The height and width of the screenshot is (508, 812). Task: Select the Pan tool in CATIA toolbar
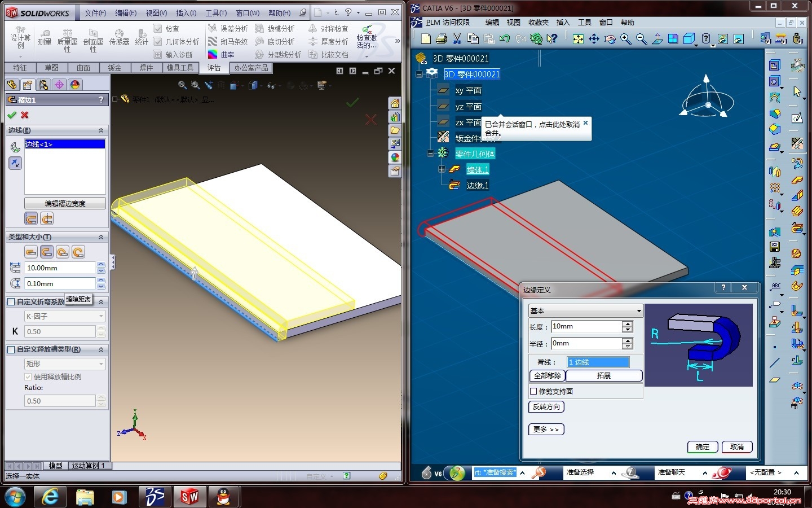coord(594,38)
